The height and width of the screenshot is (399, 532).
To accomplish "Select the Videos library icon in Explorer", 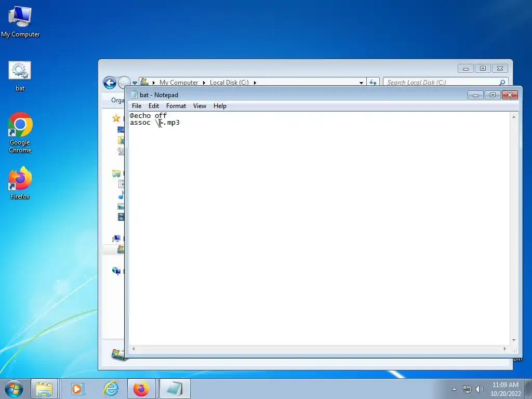I will (x=121, y=217).
